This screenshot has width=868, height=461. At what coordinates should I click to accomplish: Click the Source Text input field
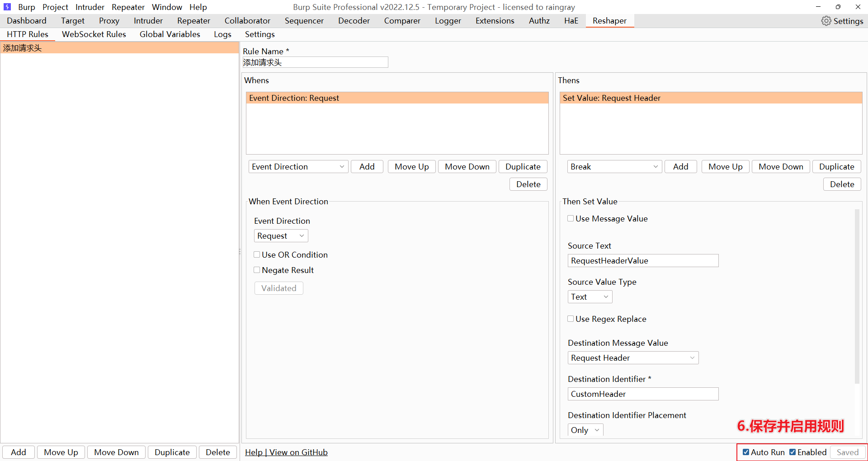(x=643, y=261)
